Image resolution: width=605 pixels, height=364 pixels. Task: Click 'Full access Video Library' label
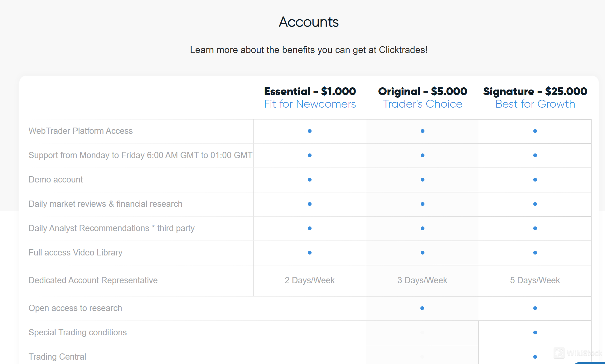75,253
